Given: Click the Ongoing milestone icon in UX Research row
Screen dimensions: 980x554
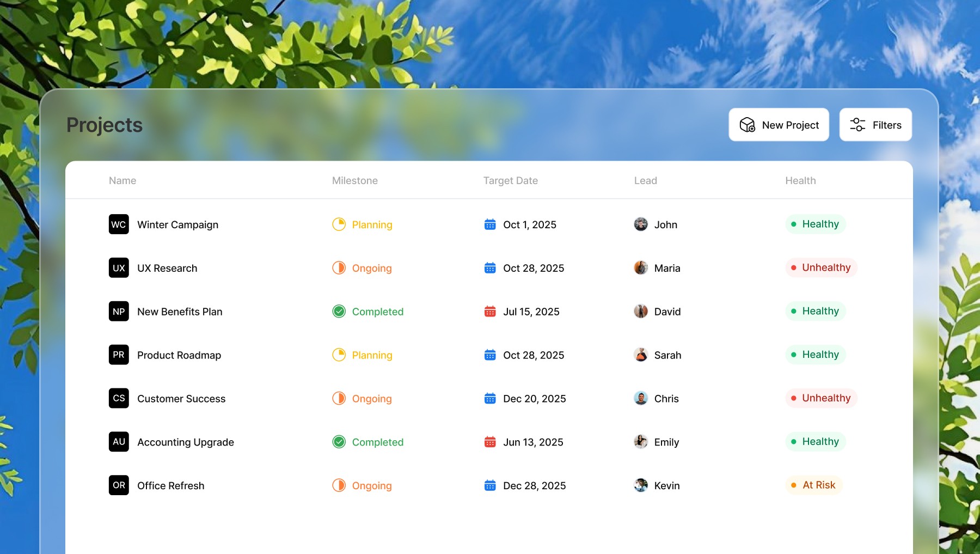Looking at the screenshot, I should 339,268.
